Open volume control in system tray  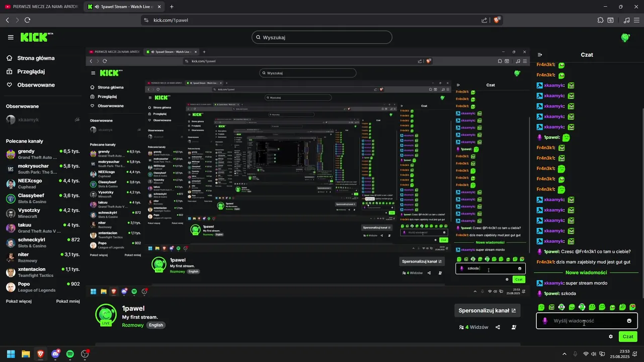(594, 354)
